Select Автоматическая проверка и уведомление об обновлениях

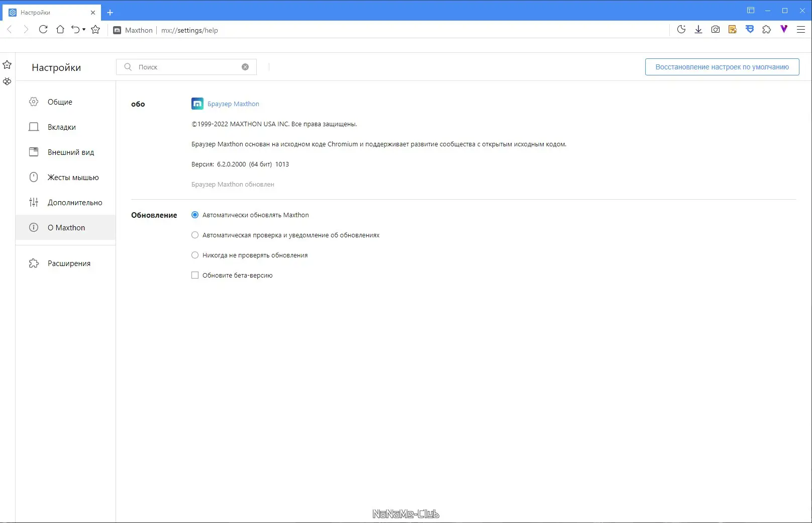tap(195, 235)
